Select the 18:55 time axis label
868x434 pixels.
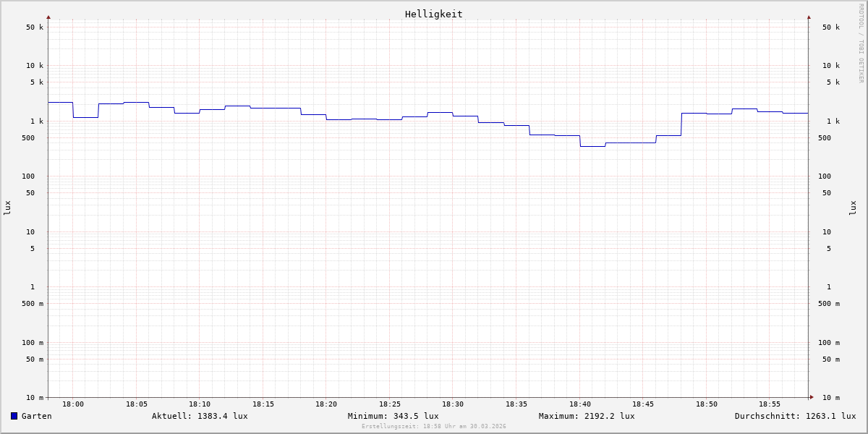770,404
